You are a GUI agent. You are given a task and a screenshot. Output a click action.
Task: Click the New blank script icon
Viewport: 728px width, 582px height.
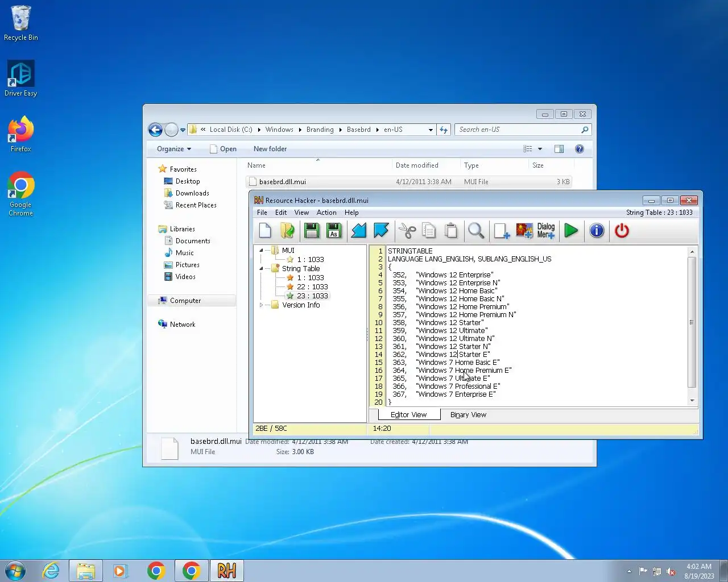pos(265,231)
